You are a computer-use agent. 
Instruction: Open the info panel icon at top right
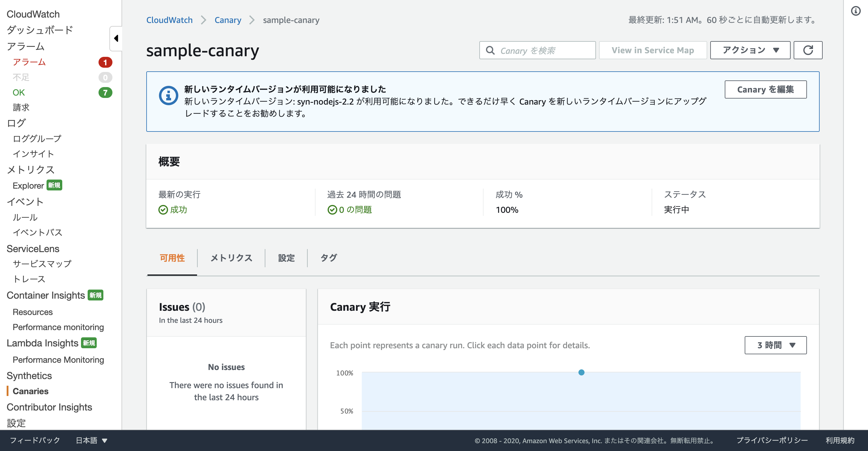pyautogui.click(x=856, y=11)
